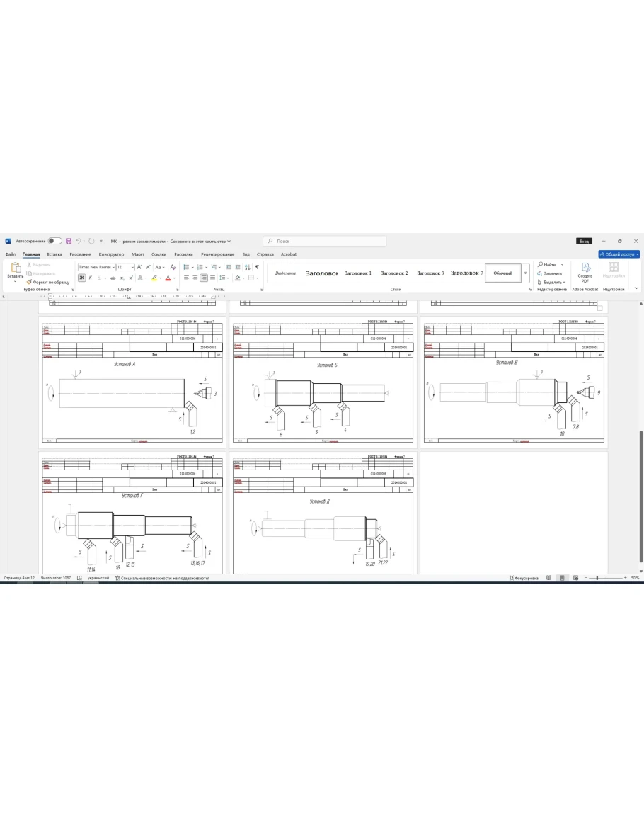
Task: Toggle bold formatting button
Action: coord(81,278)
